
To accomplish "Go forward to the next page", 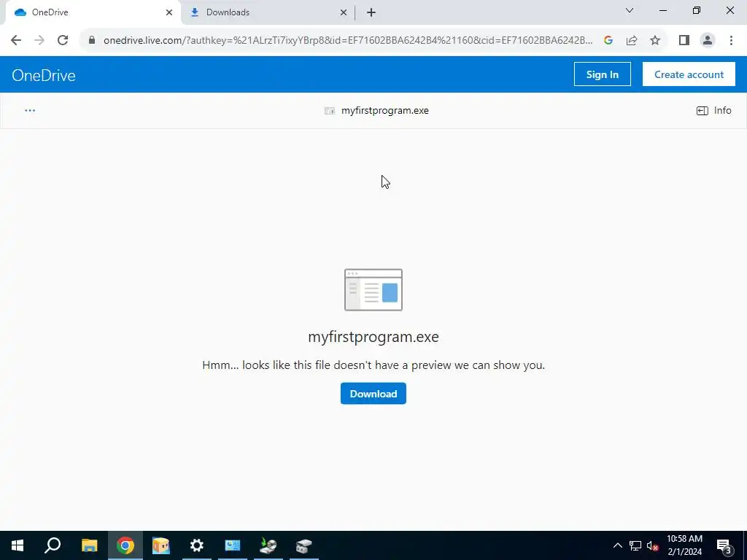I will coord(39,40).
